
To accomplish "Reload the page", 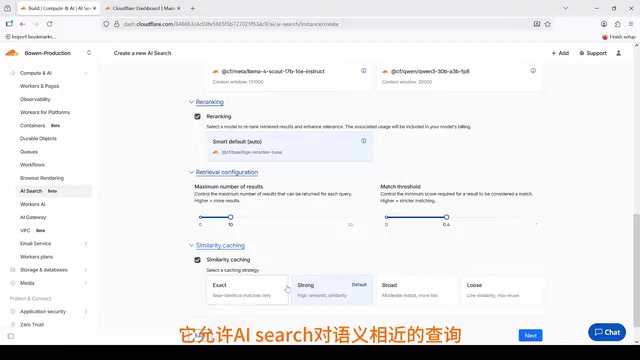I will coord(49,24).
